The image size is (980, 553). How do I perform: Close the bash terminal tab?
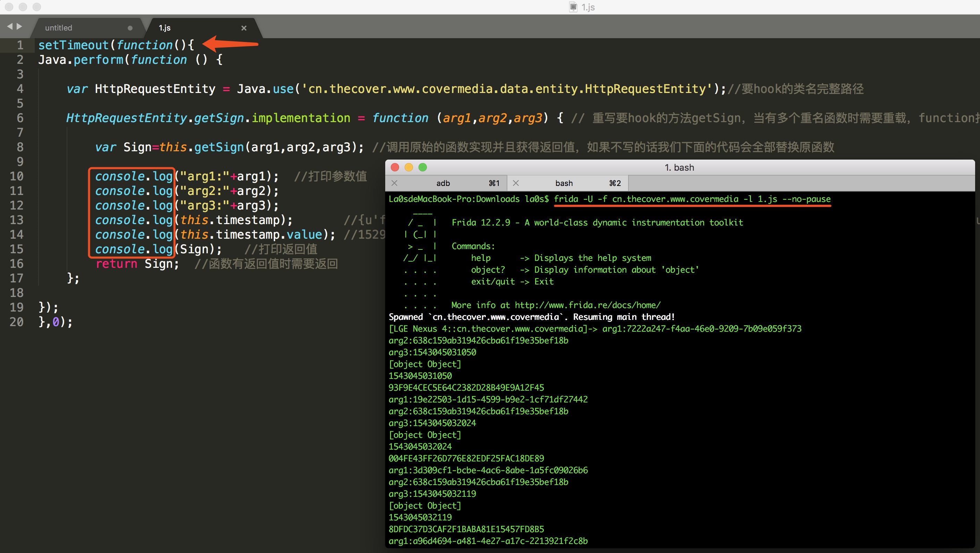tap(516, 183)
